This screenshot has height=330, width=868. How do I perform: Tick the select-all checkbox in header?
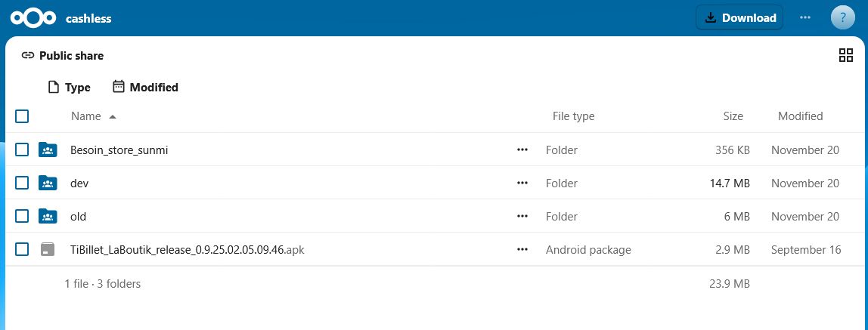22,116
